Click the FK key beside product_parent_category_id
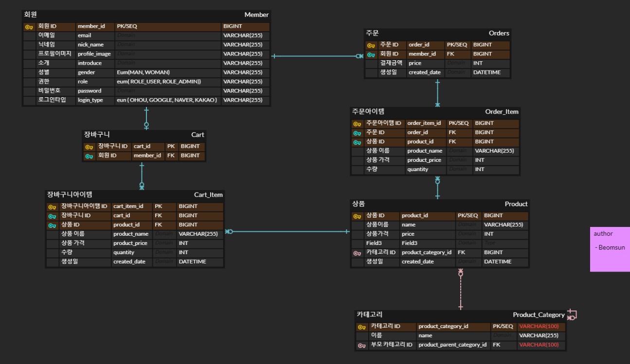 click(x=361, y=345)
